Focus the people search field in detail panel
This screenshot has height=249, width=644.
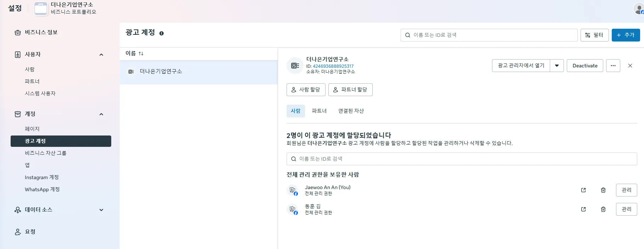point(462,159)
